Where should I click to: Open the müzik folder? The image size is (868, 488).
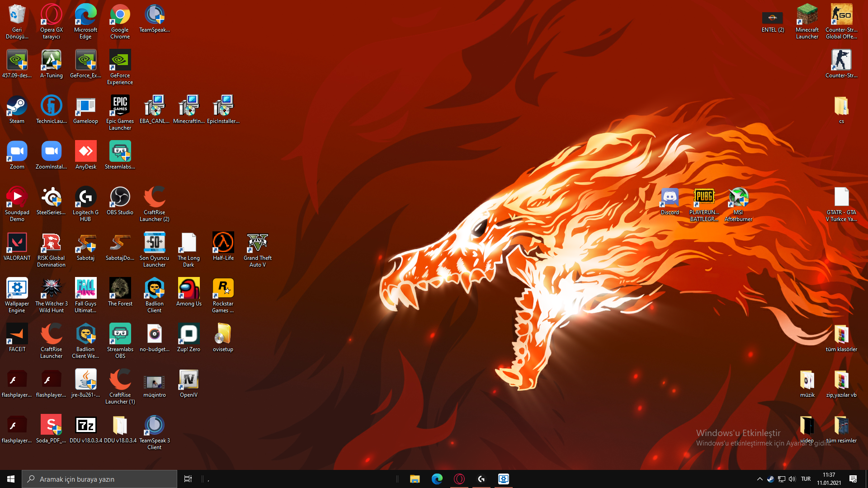807,380
